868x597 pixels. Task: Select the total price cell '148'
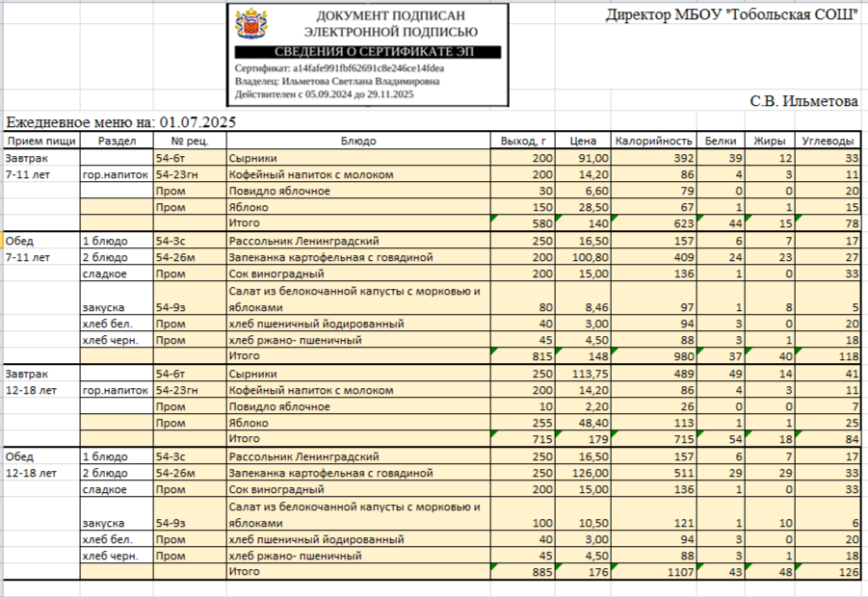click(x=583, y=355)
